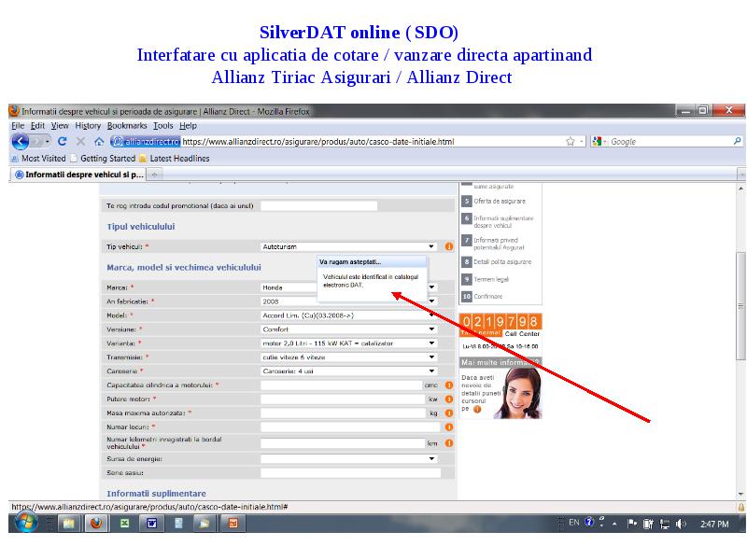Open the History menu
747x560 pixels.
tap(88, 126)
